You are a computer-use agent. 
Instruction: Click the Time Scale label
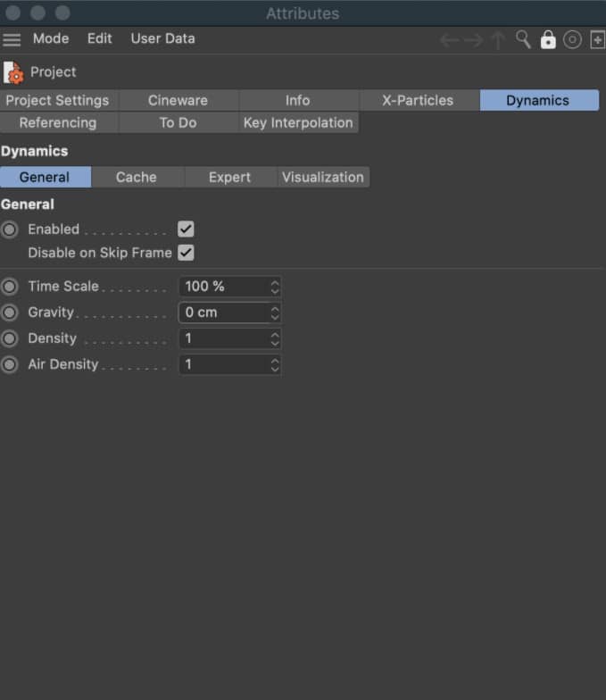[x=63, y=286]
